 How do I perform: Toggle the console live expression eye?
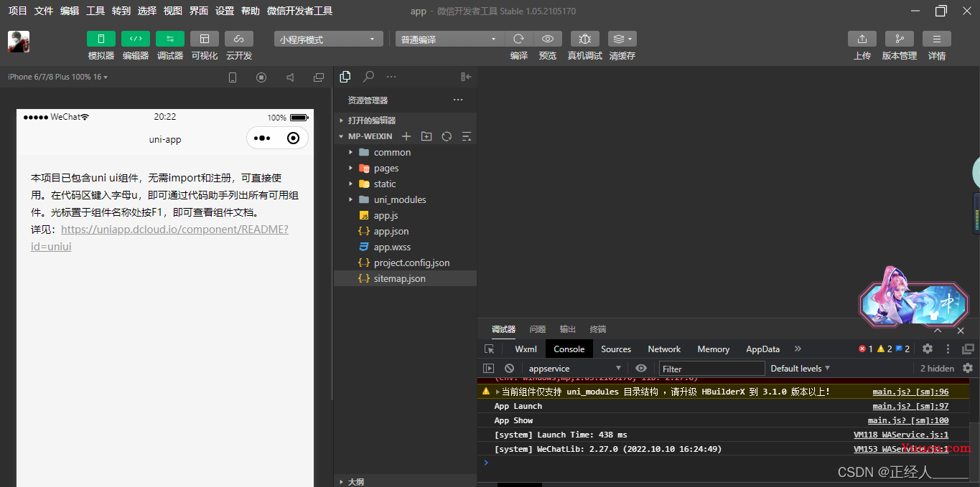(x=641, y=369)
